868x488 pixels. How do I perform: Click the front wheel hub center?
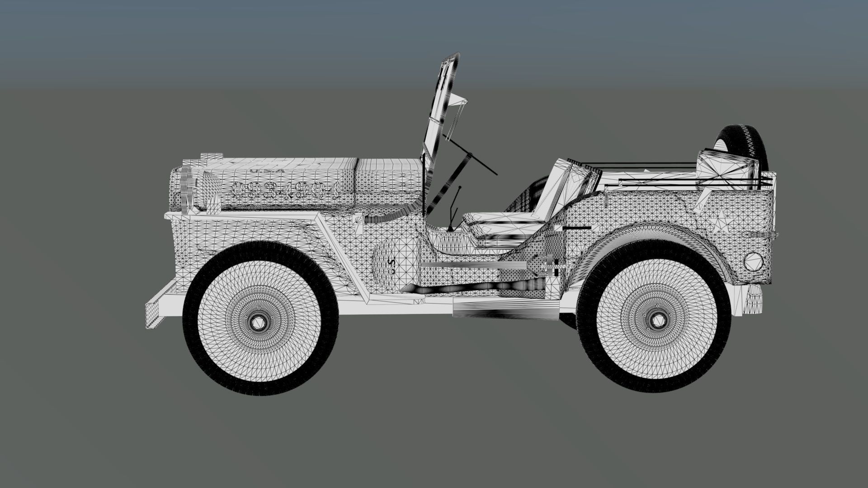pyautogui.click(x=259, y=322)
